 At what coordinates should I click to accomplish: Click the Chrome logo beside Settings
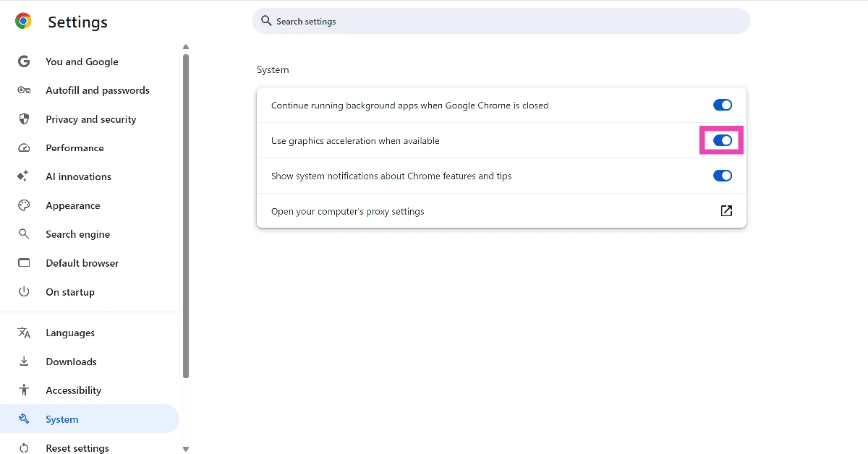(x=23, y=22)
